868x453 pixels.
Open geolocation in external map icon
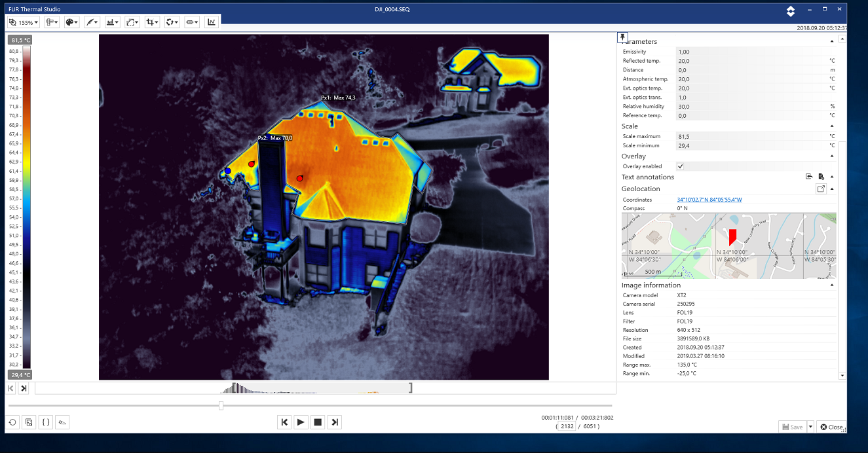pos(821,189)
